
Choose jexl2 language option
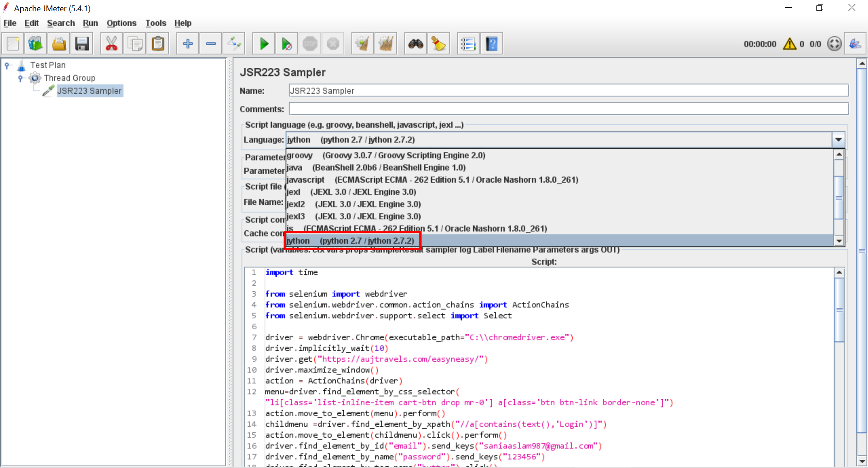pos(560,204)
